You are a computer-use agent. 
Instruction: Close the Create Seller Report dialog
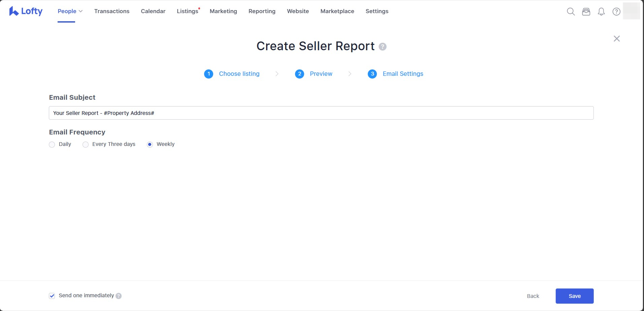tap(617, 39)
